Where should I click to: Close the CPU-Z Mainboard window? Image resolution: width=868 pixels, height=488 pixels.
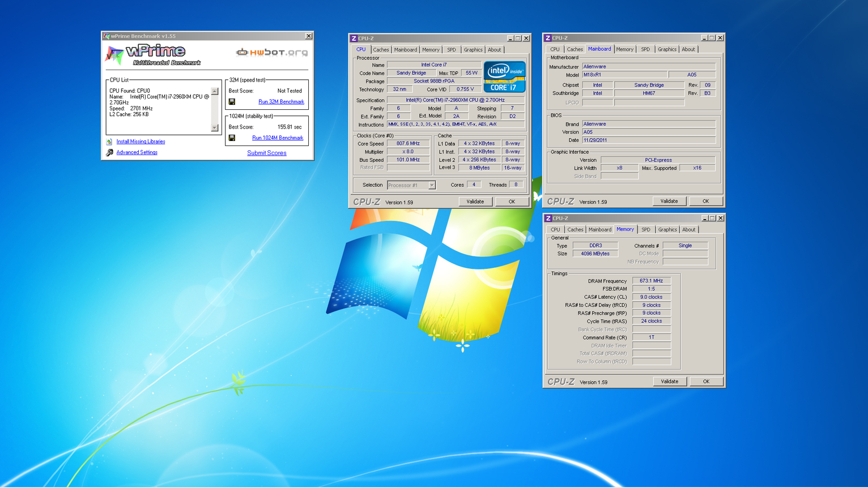pyautogui.click(x=720, y=38)
